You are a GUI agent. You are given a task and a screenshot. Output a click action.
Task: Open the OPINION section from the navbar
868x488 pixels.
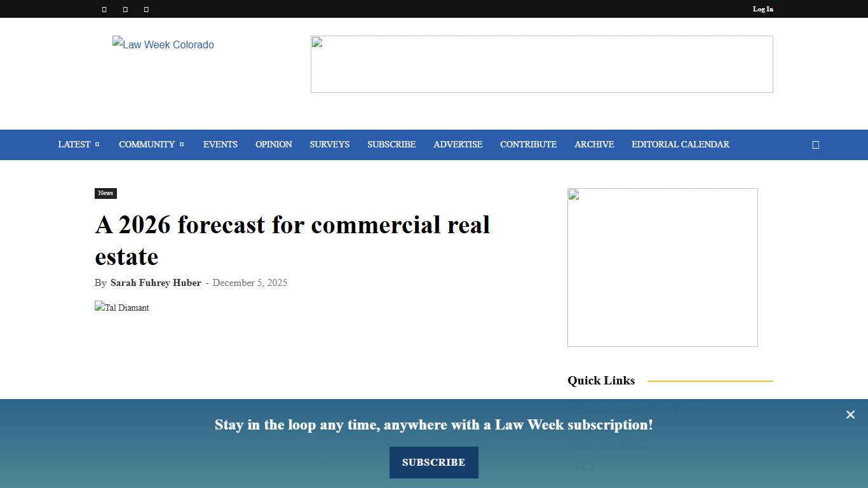click(x=273, y=144)
